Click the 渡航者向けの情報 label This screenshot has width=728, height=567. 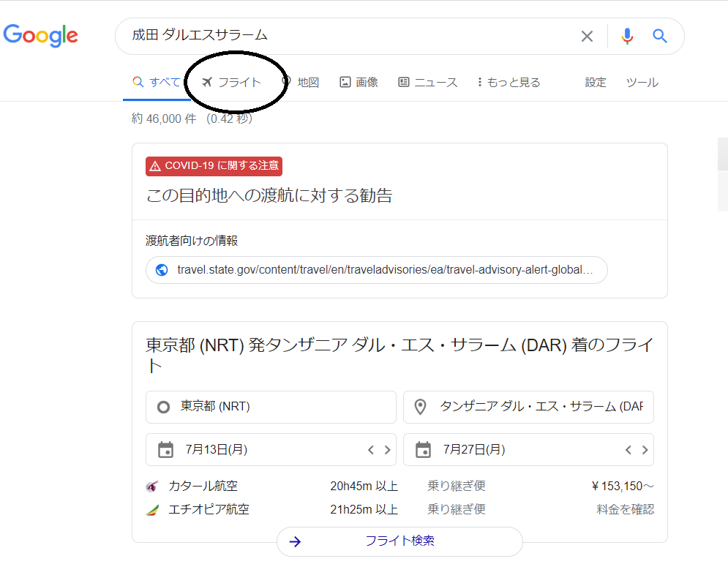coord(192,241)
